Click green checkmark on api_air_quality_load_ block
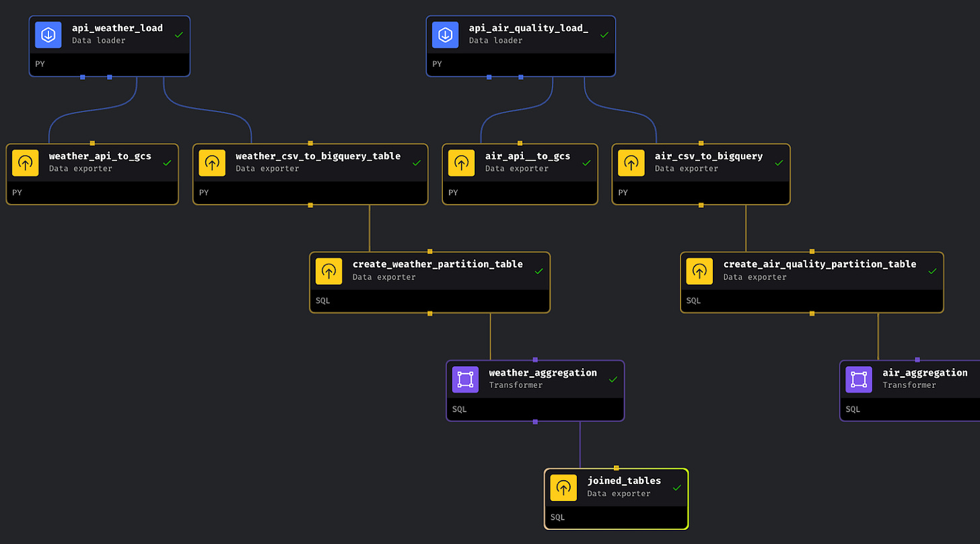 click(604, 34)
